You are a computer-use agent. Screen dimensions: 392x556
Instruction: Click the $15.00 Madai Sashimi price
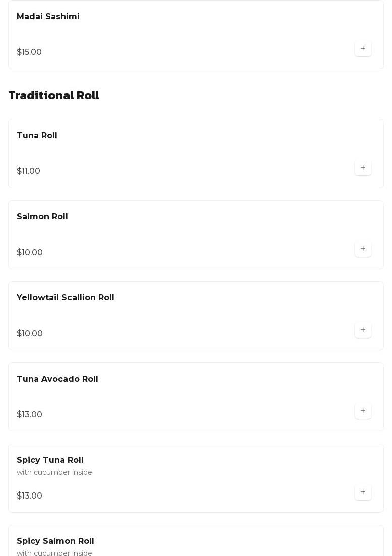(29, 52)
